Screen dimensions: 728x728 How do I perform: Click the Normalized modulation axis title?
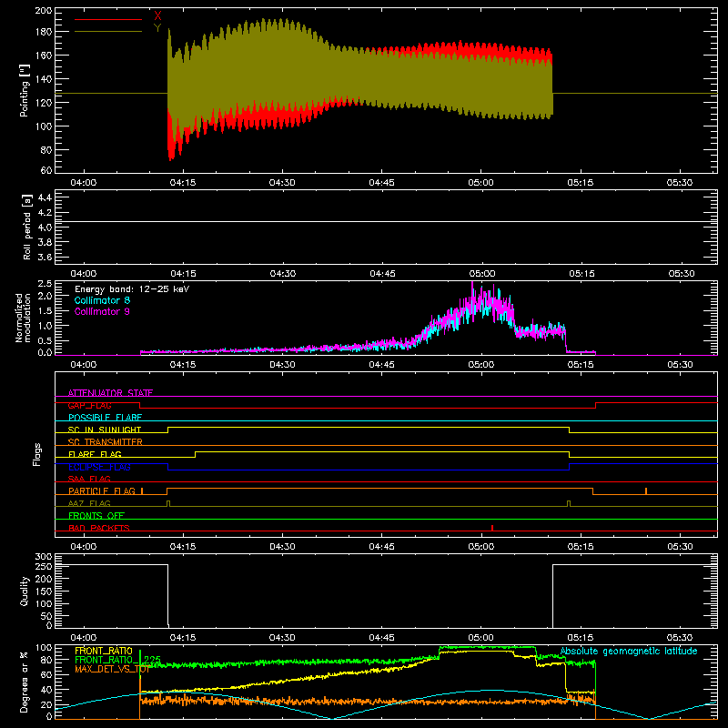point(23,318)
